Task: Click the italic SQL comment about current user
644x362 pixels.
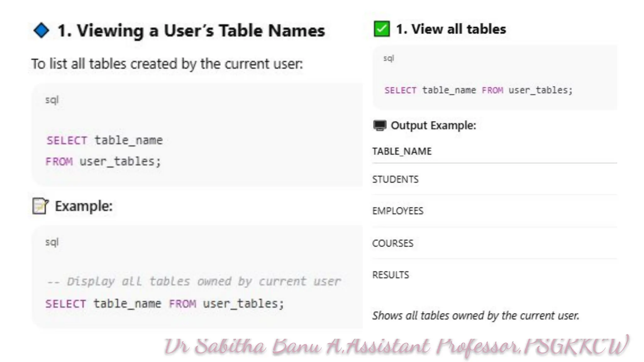Action: point(194,281)
